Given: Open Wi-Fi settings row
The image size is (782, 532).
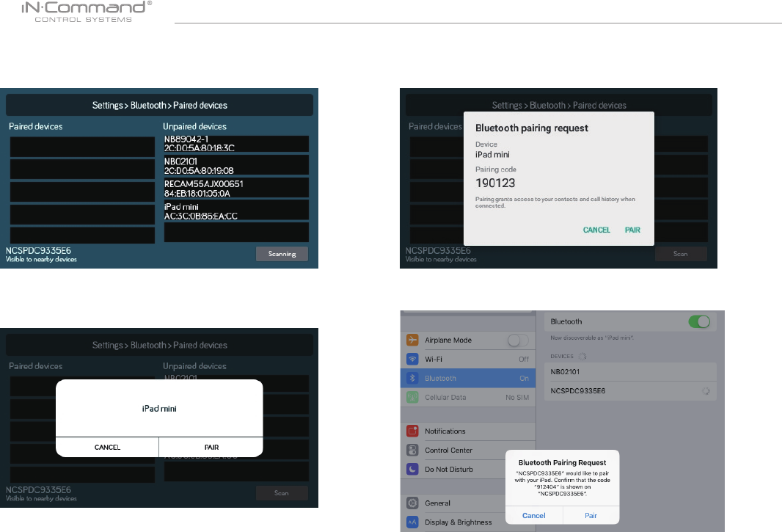Looking at the screenshot, I should pos(468,360).
